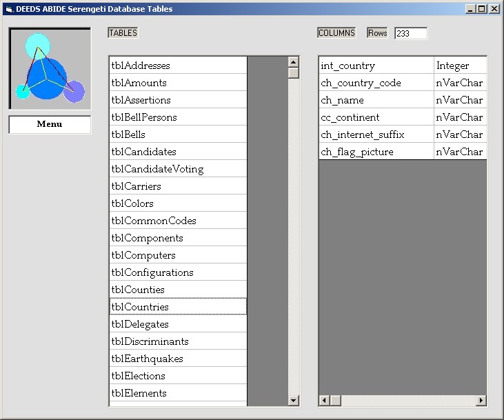Viewport: 504px width, 420px height.
Task: Select the int_country column cell
Action: click(x=376, y=66)
